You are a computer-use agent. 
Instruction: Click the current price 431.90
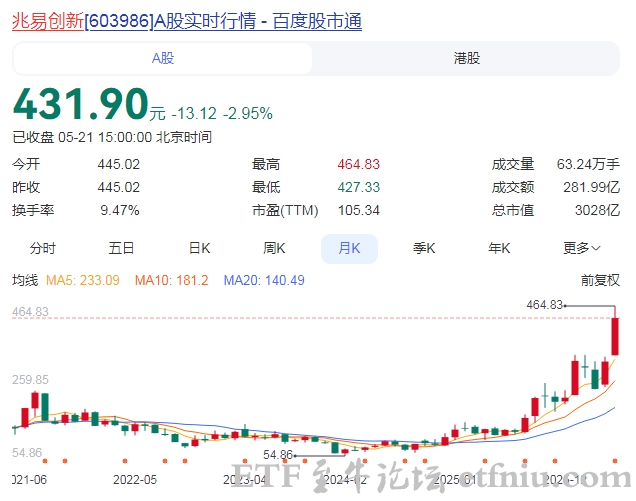81,104
